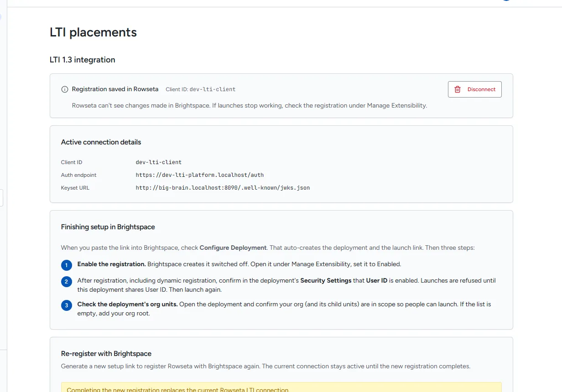Click the info icon beside Registration saved
This screenshot has width=562, height=392.
pyautogui.click(x=65, y=89)
